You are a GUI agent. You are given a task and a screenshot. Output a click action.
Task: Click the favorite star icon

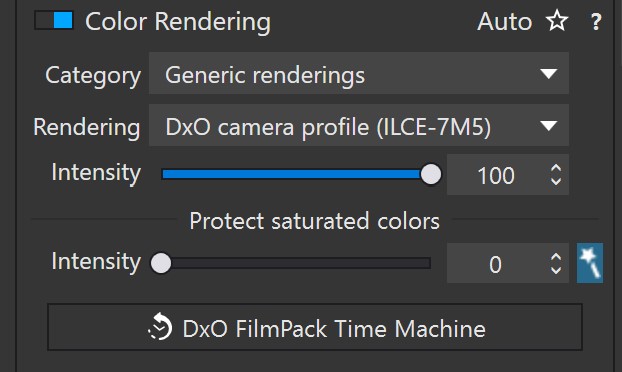pyautogui.click(x=557, y=20)
